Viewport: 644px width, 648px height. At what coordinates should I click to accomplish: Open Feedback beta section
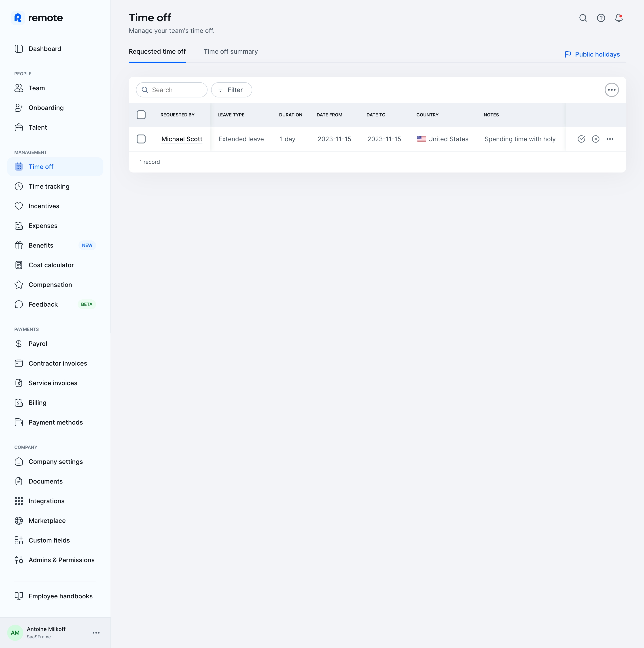point(55,304)
